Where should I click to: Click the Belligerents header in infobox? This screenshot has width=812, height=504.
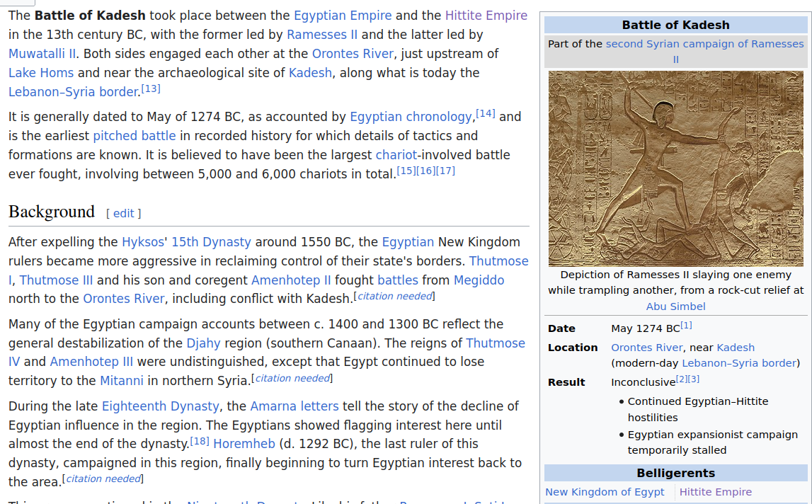click(676, 474)
